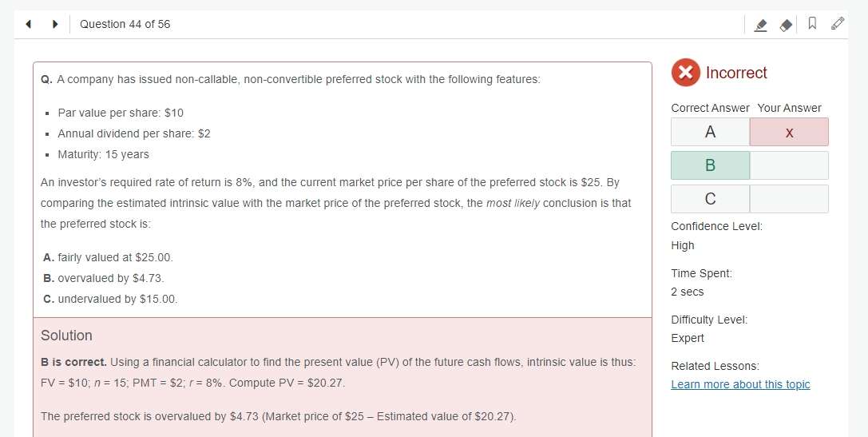Click empty Your Answer cell for B
Screen dimensions: 868x437
coord(790,165)
